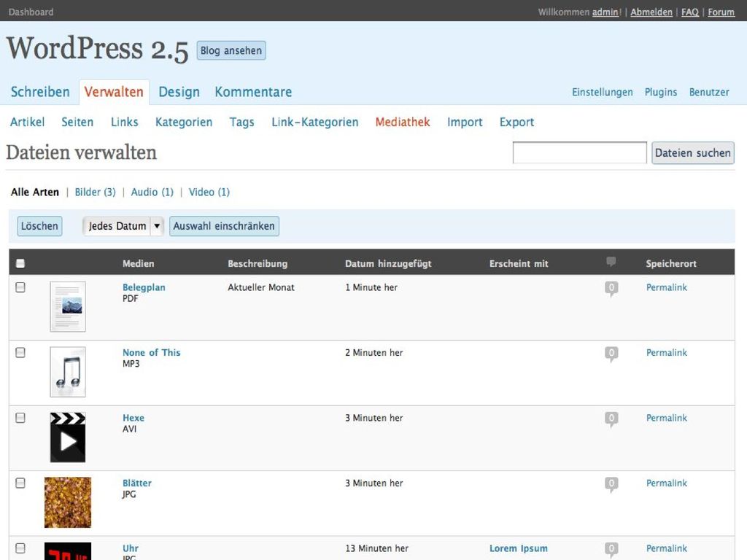
Task: Open the None of This title link
Action: (x=152, y=352)
